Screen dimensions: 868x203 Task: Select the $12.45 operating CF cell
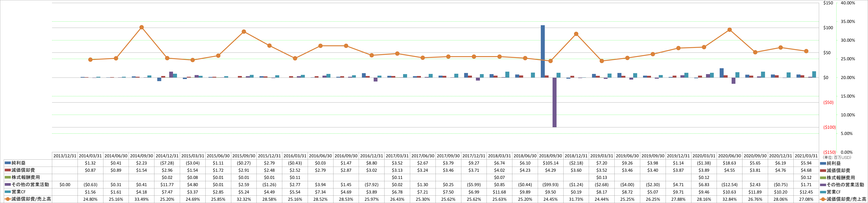[806, 192]
